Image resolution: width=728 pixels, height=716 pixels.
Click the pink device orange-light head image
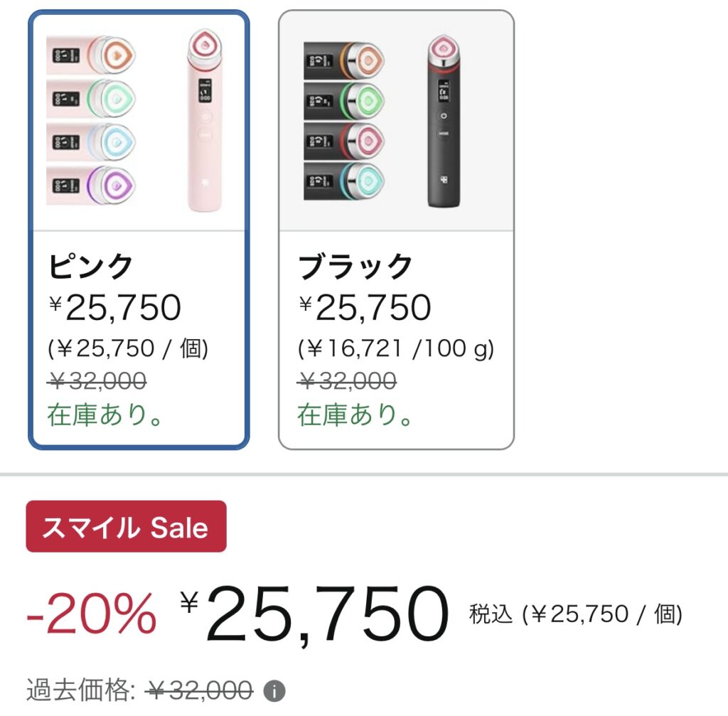point(91,55)
